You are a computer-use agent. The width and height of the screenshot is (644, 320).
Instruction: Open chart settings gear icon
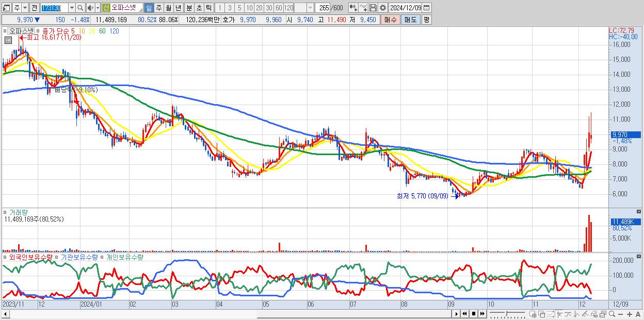(x=383, y=8)
